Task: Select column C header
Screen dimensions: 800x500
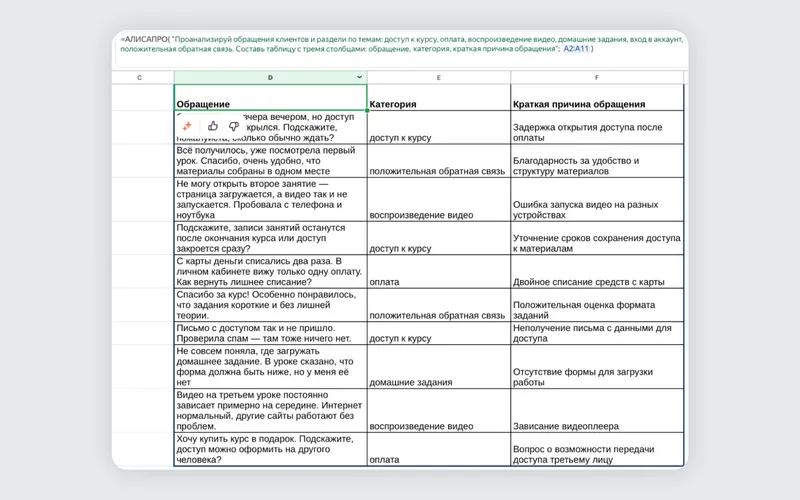Action: coord(140,78)
